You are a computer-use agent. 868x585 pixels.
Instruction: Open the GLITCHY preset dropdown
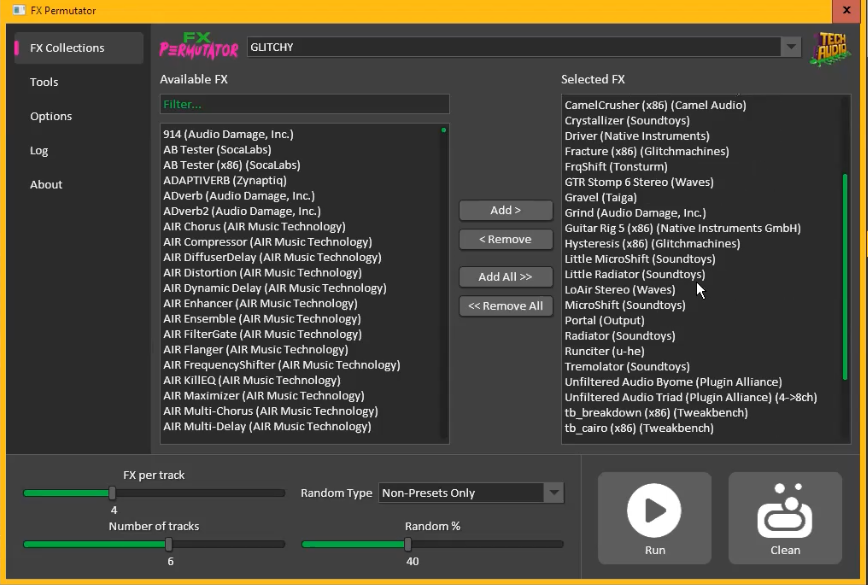click(791, 46)
